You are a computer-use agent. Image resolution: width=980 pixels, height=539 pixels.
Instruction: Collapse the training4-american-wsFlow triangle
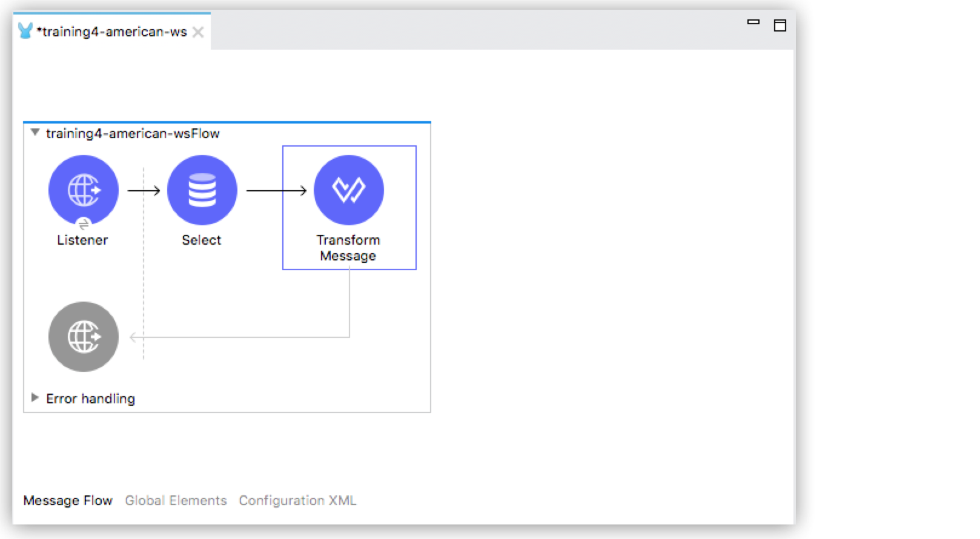click(35, 133)
